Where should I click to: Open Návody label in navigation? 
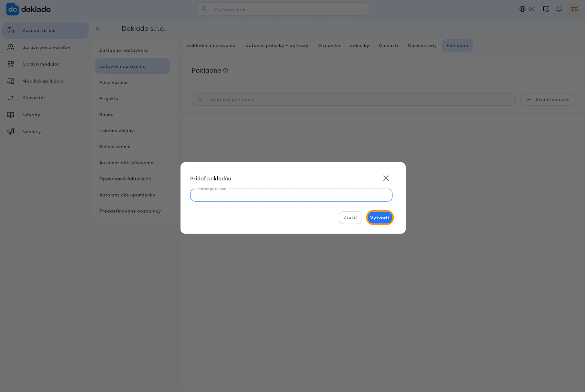[31, 115]
